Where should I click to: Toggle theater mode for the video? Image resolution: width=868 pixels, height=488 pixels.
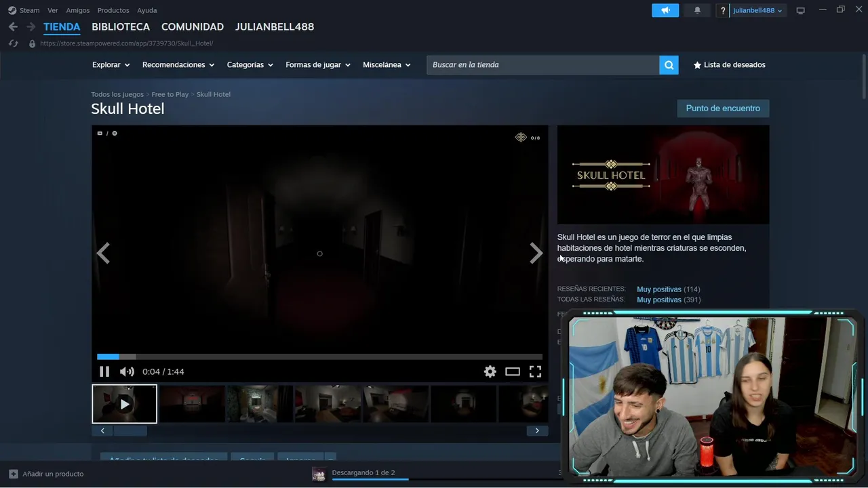pyautogui.click(x=513, y=371)
